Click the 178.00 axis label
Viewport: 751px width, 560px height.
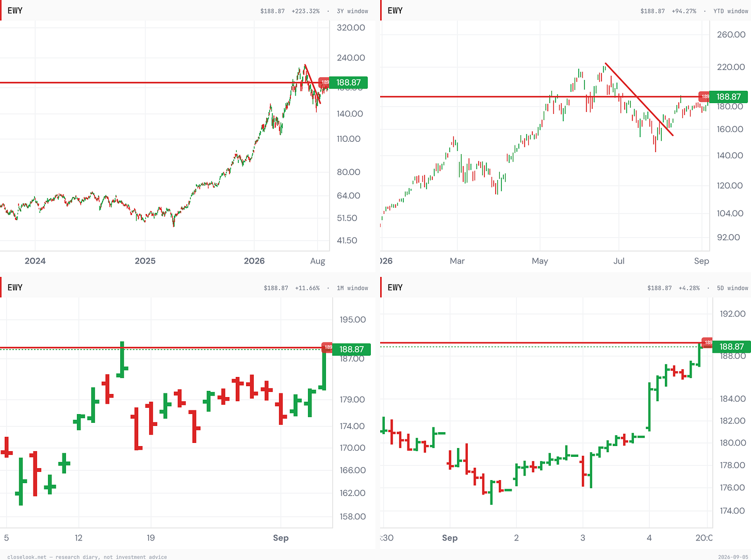coord(733,465)
